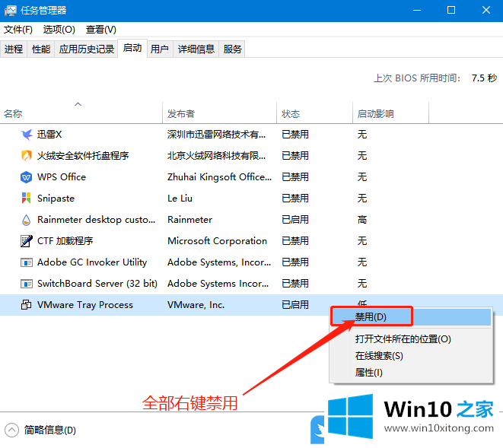
Task: Switch to the 用户 tab
Action: click(160, 49)
